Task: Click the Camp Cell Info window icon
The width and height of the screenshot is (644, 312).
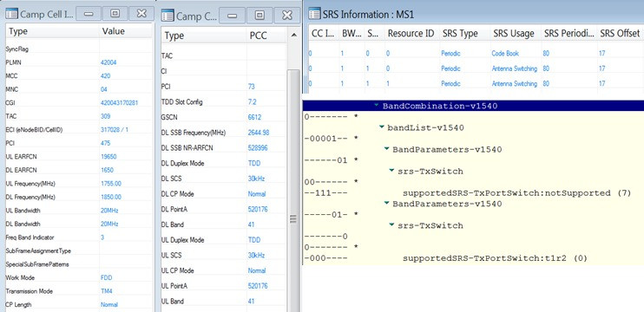Action: click(12, 14)
